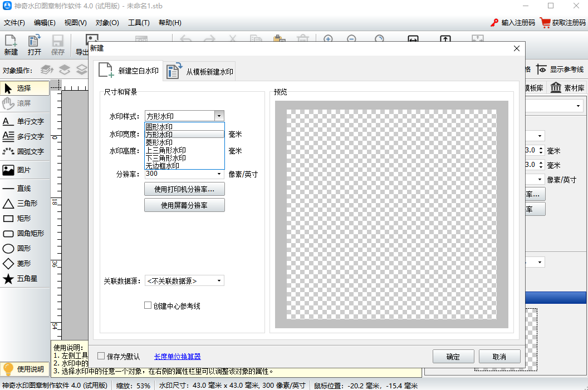Choose 下三角形水印 from the style list

click(x=184, y=158)
